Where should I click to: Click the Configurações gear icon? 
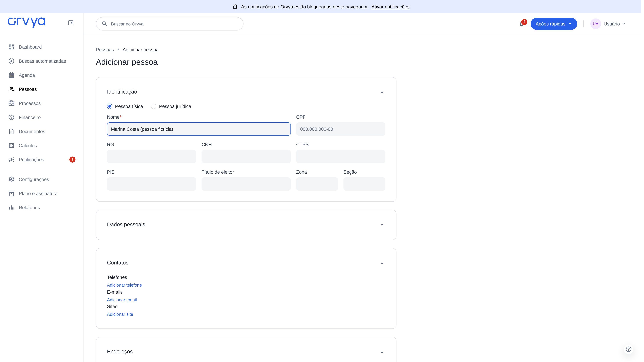click(11, 179)
